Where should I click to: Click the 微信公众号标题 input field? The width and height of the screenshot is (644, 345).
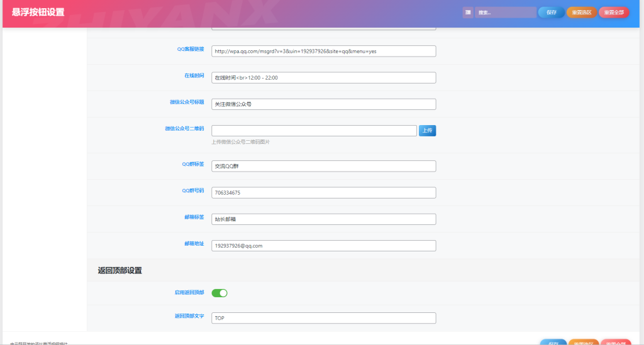coord(323,104)
